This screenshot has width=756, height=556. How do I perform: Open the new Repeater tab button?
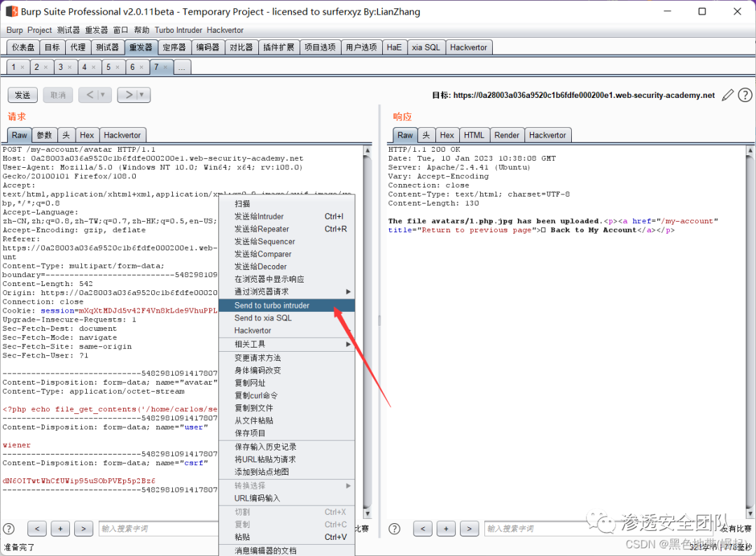point(182,67)
